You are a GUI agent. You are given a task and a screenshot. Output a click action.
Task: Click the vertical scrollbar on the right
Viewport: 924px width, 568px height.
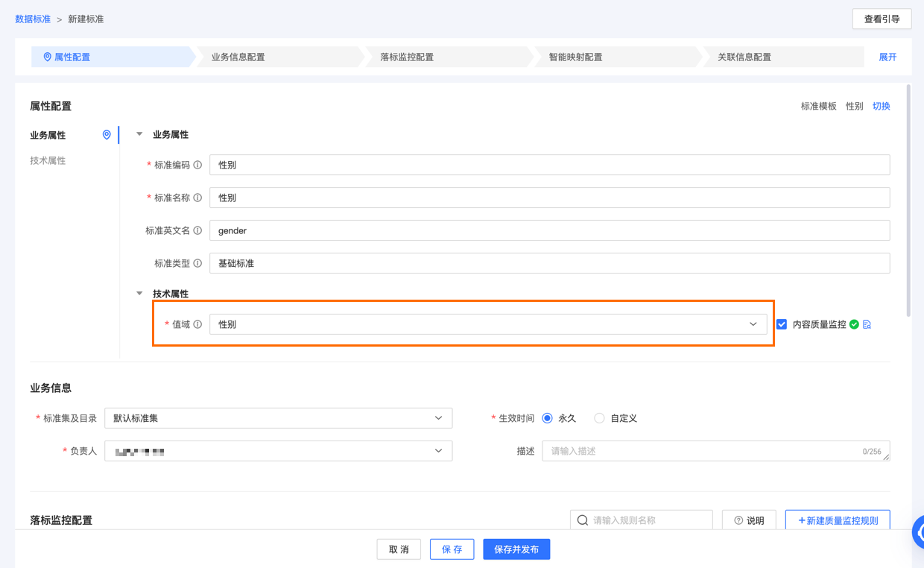point(908,201)
